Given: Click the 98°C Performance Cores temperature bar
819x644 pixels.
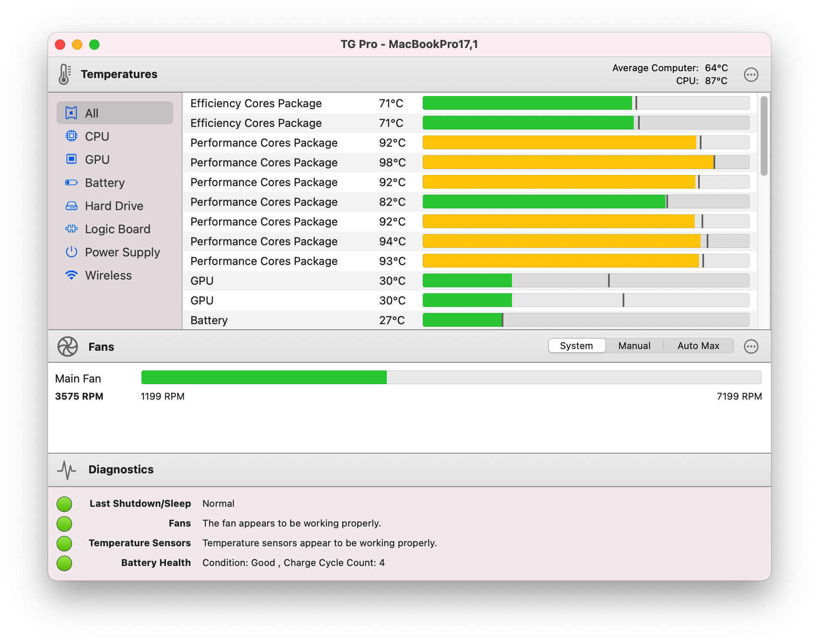Looking at the screenshot, I should pyautogui.click(x=586, y=162).
